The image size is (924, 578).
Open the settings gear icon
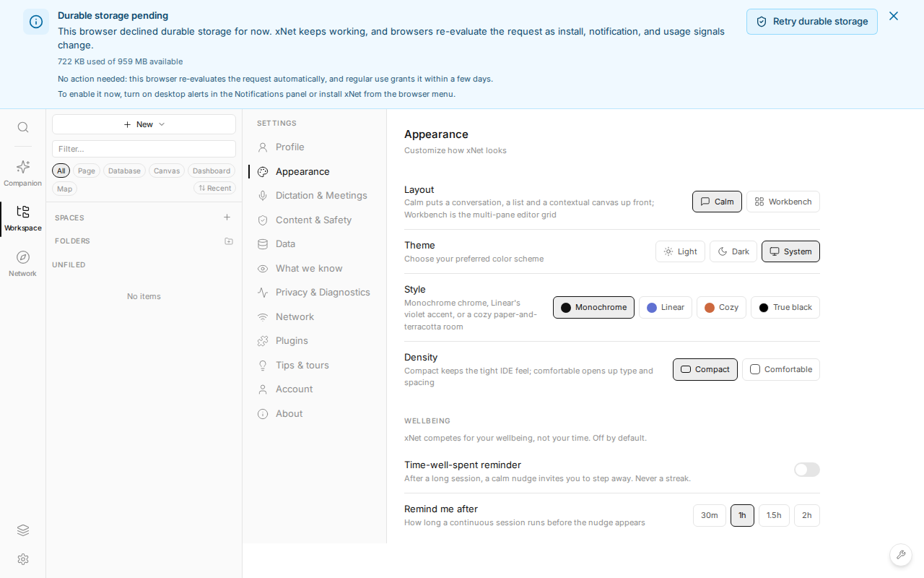click(x=23, y=559)
